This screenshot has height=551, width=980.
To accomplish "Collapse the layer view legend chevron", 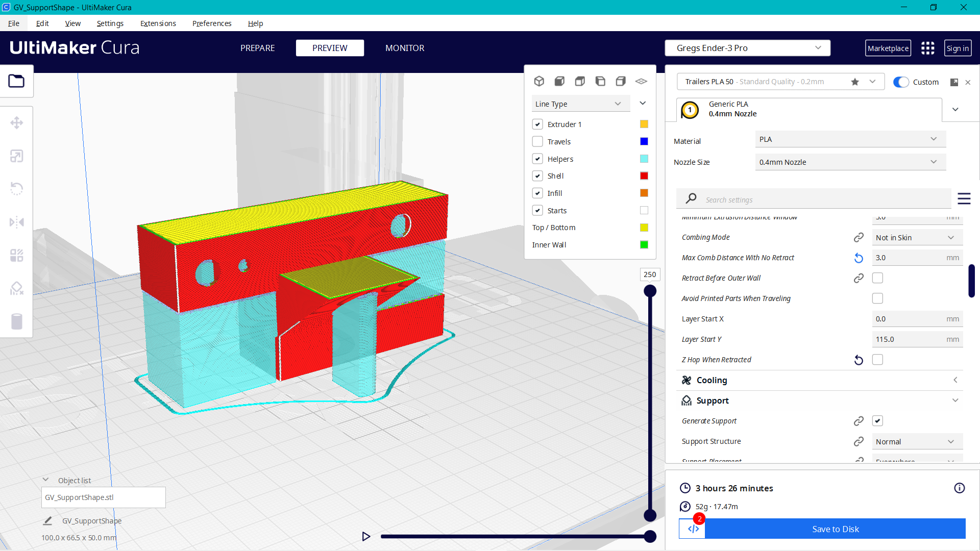I will tap(643, 103).
